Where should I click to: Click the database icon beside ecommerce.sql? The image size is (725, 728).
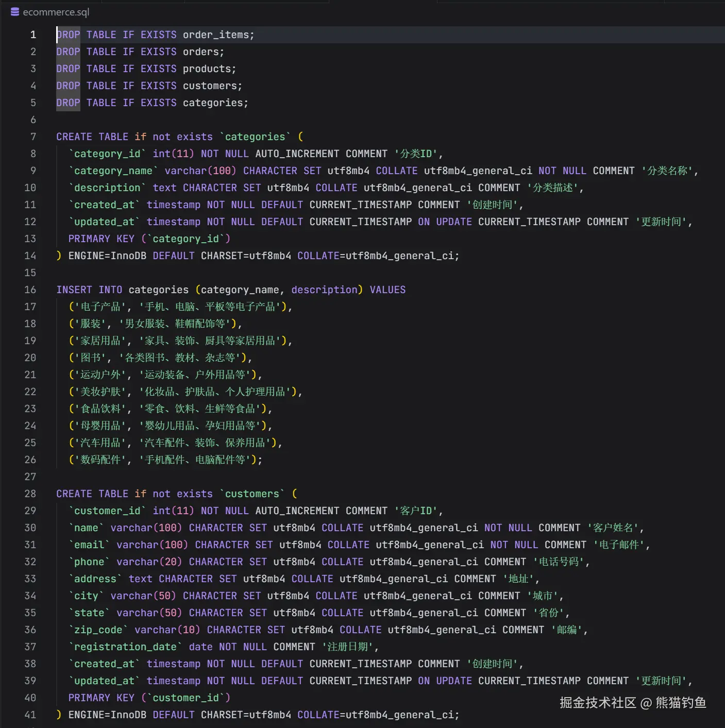pos(15,12)
